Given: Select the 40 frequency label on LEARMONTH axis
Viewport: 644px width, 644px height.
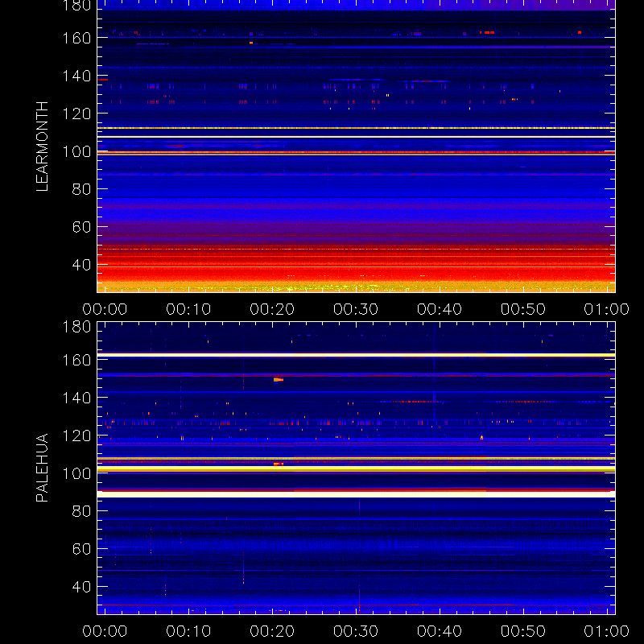Looking at the screenshot, I should [x=81, y=265].
